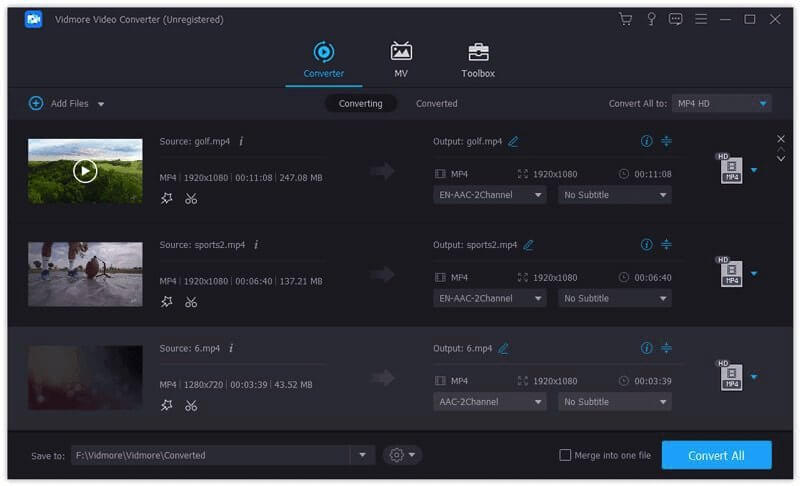Image resolution: width=800 pixels, height=486 pixels.
Task: Switch to the MV tab
Action: [x=401, y=60]
